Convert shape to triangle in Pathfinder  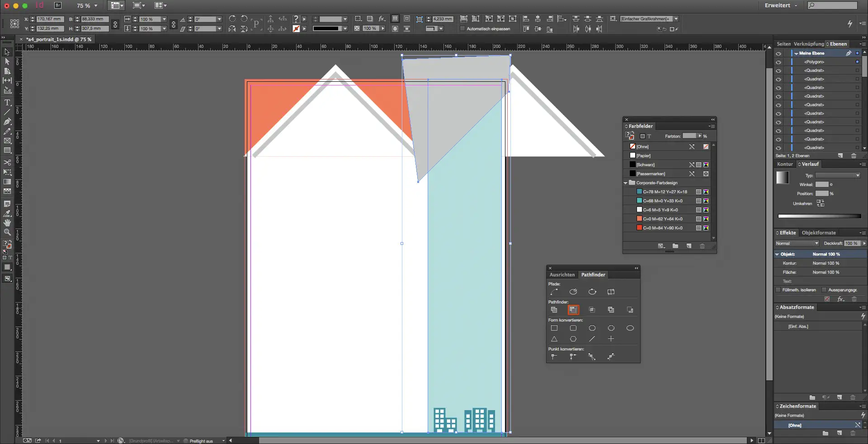554,339
